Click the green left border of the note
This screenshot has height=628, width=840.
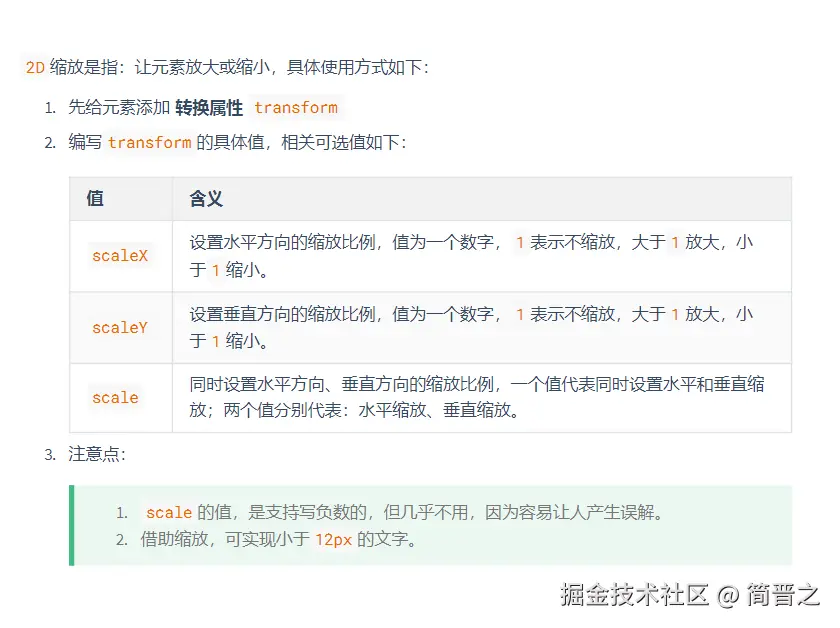coord(71,525)
